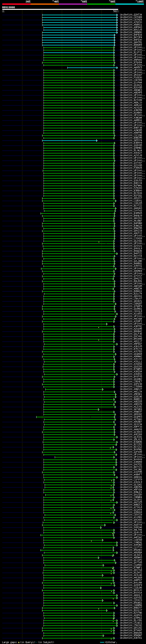Viewport: 146px width, 644px height.
Task: Click the green ~80% identity legend bar
Action: click(101, 4)
